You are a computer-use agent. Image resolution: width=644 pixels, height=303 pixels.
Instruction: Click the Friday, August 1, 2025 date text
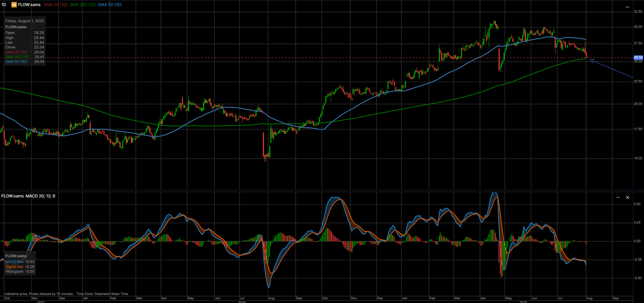[x=25, y=21]
